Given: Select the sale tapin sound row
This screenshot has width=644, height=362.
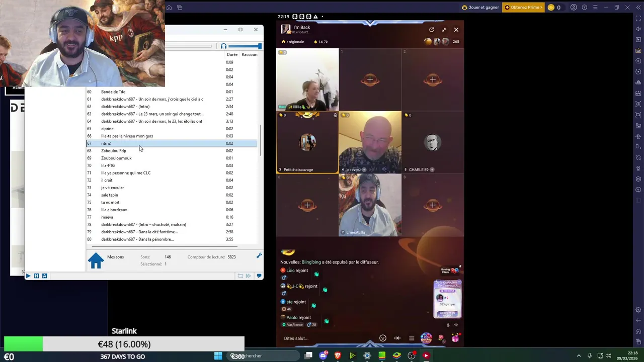Looking at the screenshot, I should pos(172,195).
